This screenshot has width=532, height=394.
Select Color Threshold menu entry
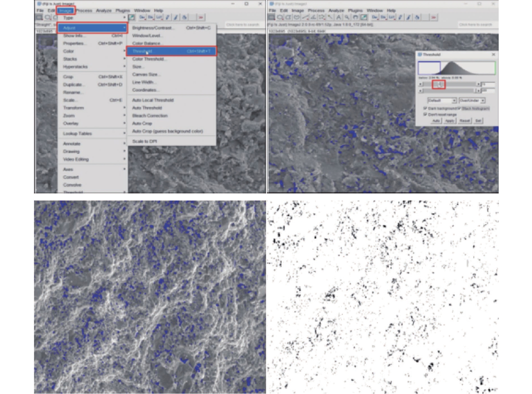click(148, 59)
